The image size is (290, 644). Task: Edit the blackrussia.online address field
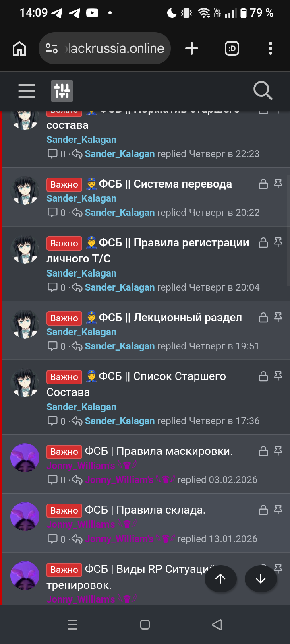click(115, 49)
